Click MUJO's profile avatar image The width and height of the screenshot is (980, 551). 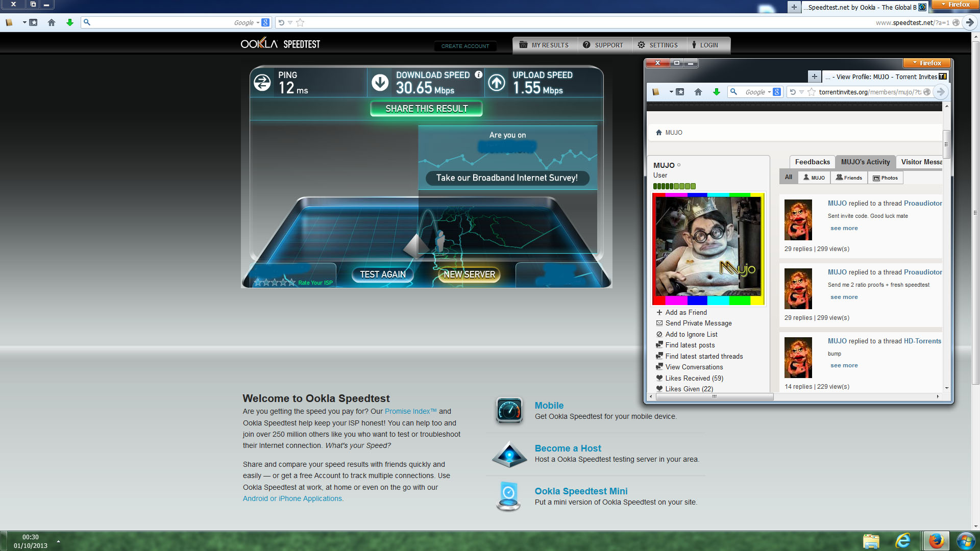pos(708,249)
